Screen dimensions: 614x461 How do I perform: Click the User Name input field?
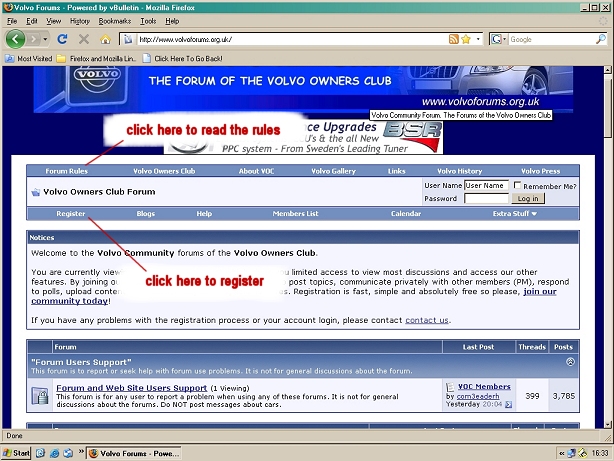click(x=486, y=185)
